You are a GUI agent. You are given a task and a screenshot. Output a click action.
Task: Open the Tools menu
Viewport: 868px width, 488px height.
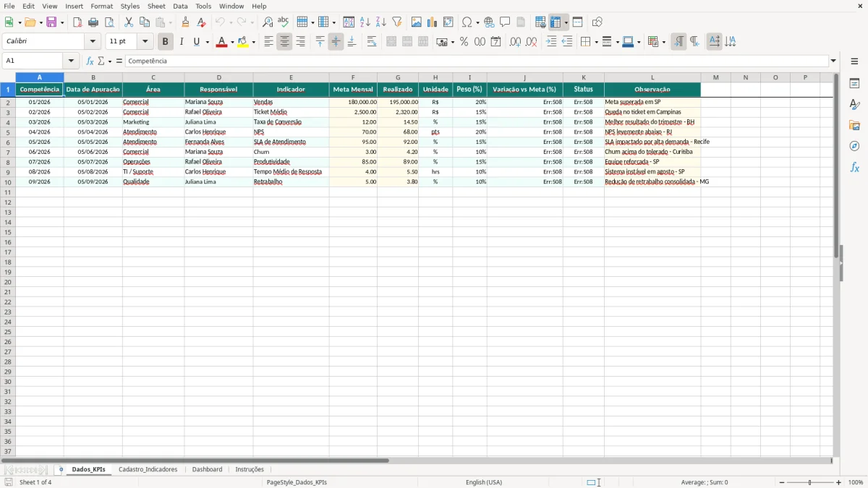(203, 6)
